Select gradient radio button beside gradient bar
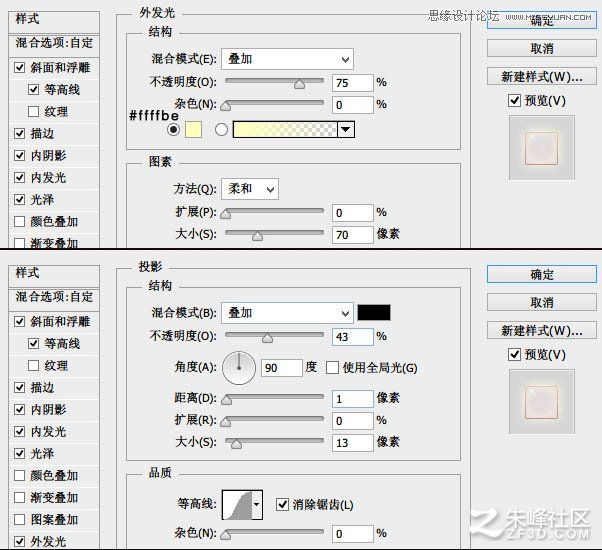Image resolution: width=602 pixels, height=550 pixels. tap(221, 129)
